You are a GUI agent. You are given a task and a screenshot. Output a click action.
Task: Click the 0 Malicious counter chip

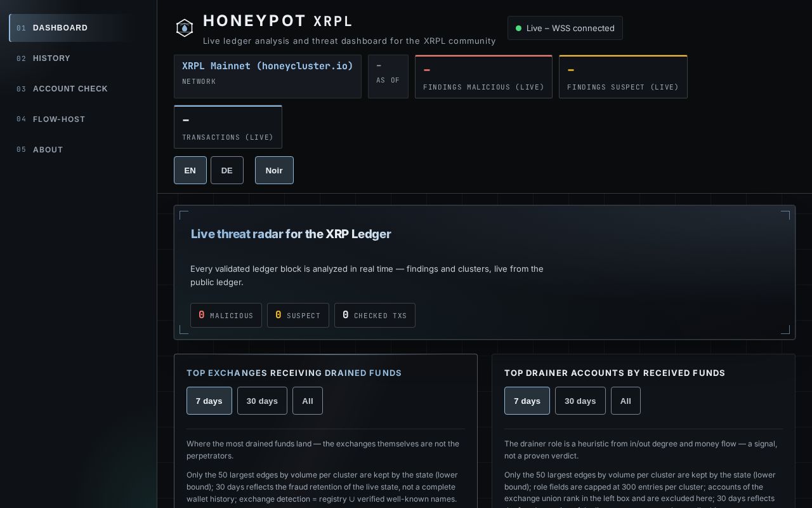(226, 315)
